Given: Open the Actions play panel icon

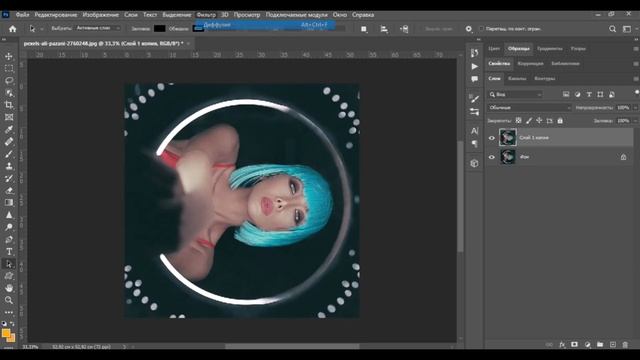Looking at the screenshot, I should click(x=474, y=66).
